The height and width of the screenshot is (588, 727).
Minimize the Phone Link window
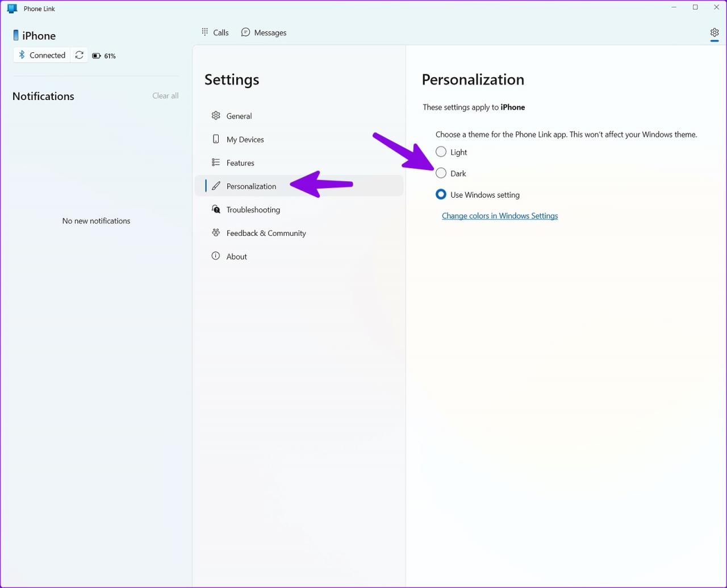click(x=674, y=7)
